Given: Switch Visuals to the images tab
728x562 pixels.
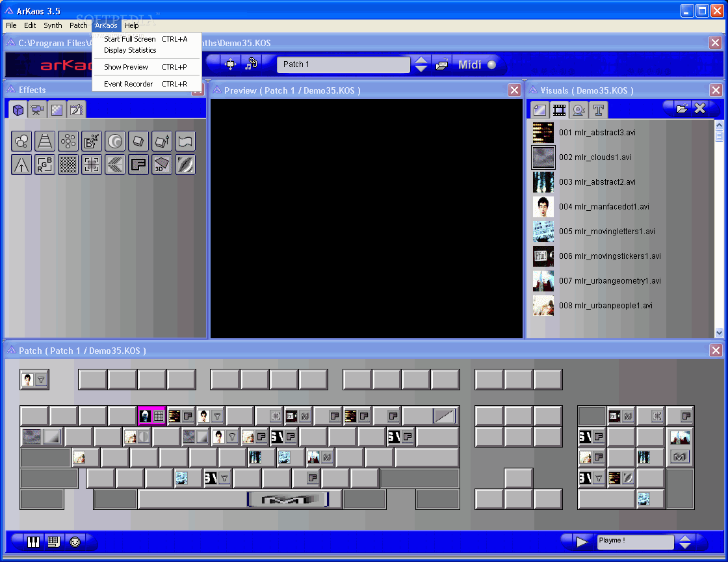Looking at the screenshot, I should [539, 110].
